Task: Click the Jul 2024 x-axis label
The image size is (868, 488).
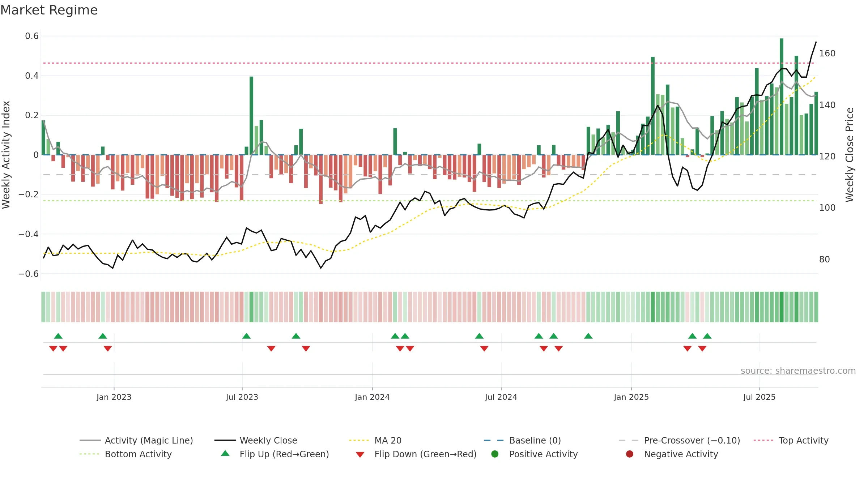Action: 501,397
